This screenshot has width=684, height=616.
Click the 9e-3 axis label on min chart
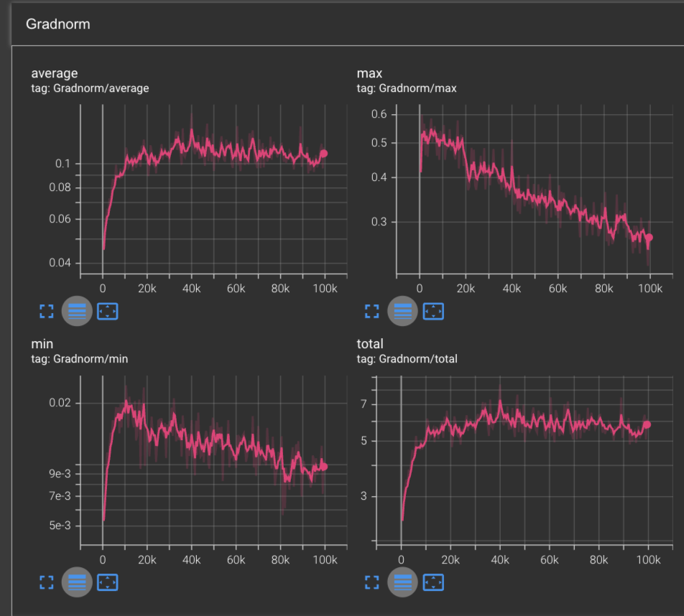[60, 474]
